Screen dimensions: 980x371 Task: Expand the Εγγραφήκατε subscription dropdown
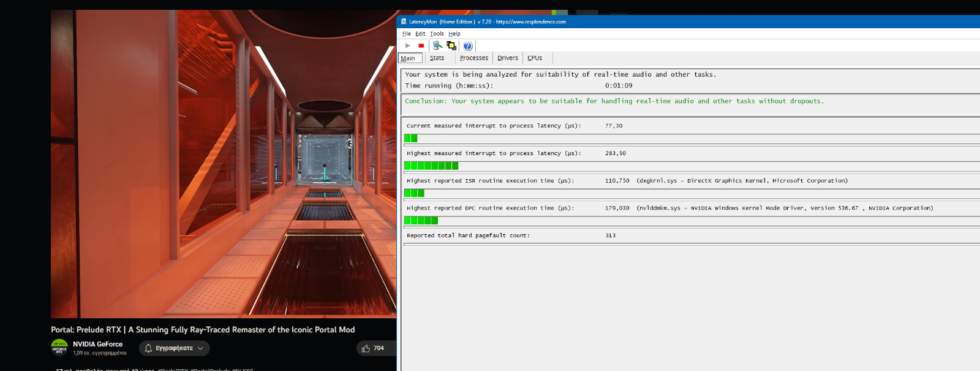point(175,348)
